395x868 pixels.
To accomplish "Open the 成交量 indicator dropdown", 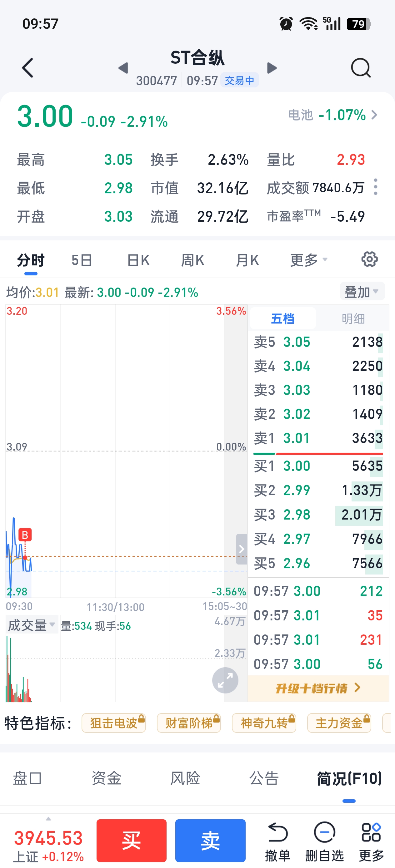I will point(31,625).
